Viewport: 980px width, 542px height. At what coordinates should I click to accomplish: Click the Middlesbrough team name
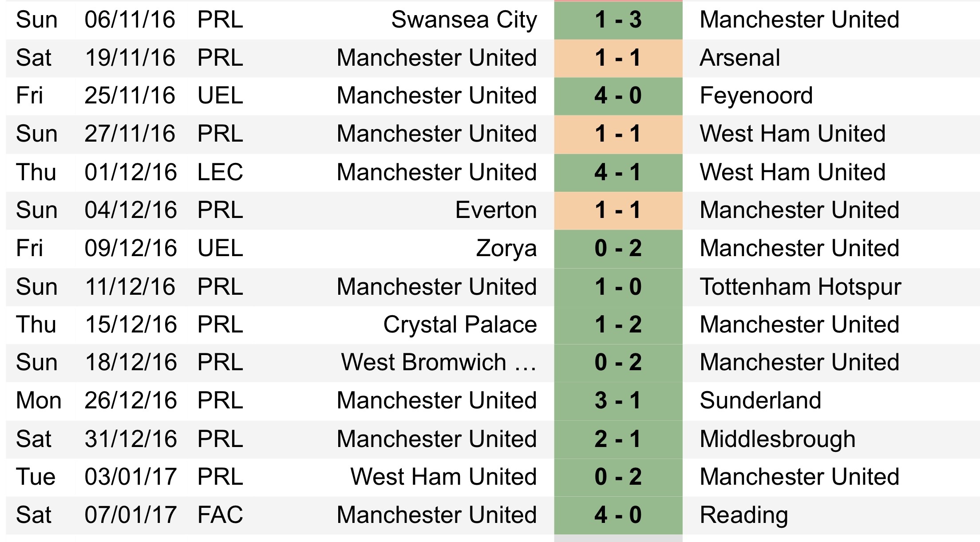777,439
